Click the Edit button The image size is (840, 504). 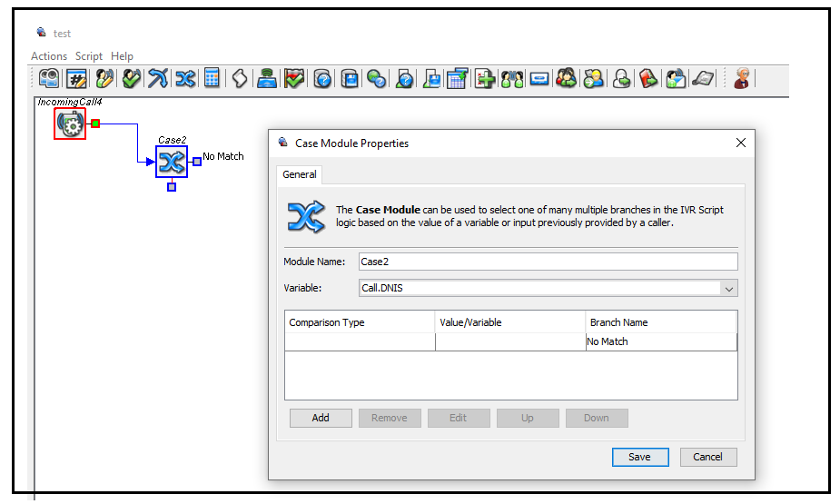coord(459,419)
